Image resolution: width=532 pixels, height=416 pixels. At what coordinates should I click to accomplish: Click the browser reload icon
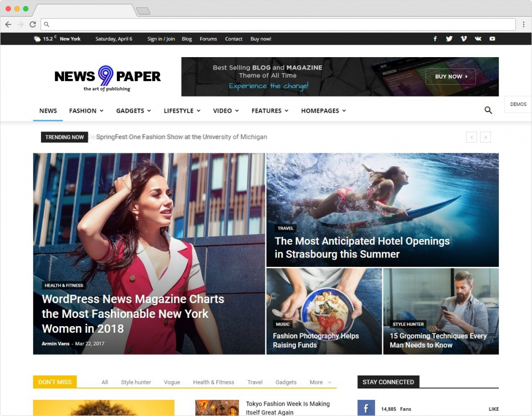(x=33, y=24)
